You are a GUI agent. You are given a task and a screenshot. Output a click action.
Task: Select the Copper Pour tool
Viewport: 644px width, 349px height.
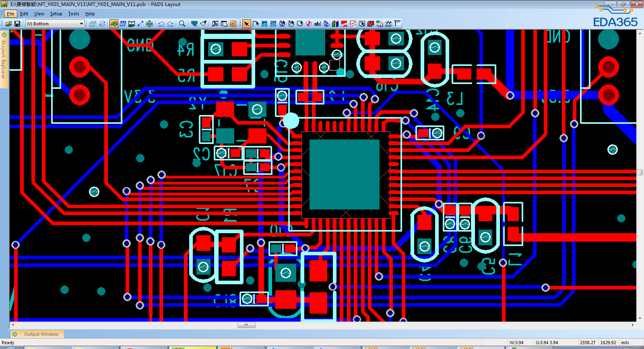pos(282,24)
